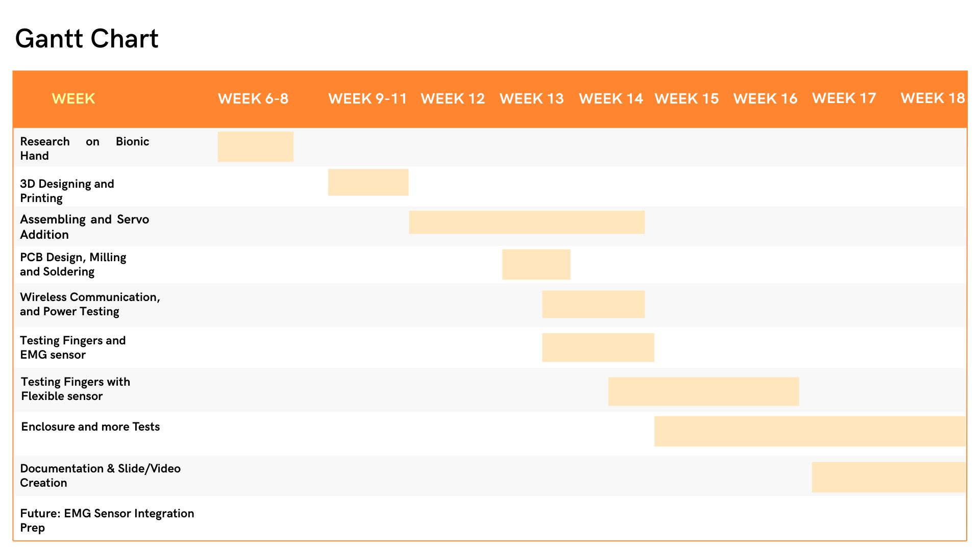Click the Gantt Chart title
980x551 pixels.
click(87, 39)
